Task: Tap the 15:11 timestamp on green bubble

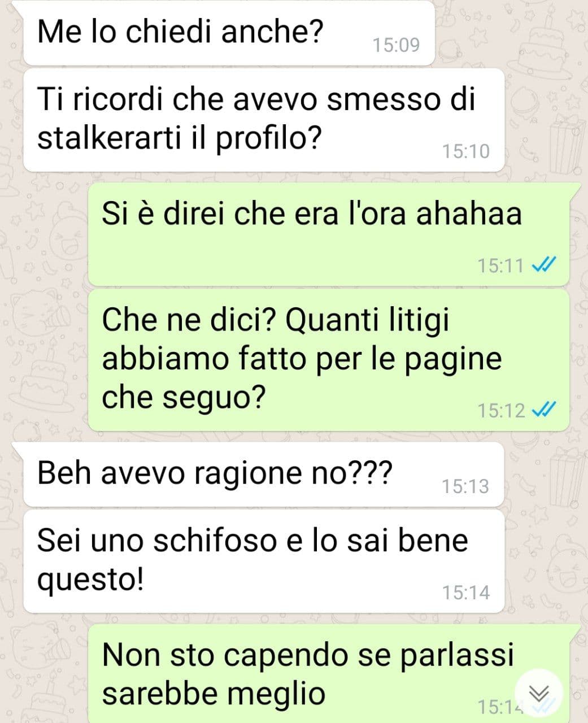Action: pos(501,265)
